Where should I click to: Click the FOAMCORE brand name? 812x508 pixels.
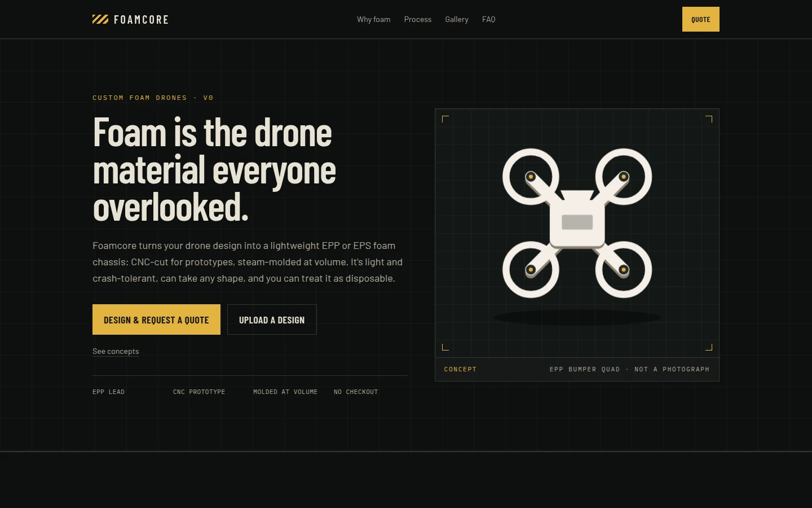pos(141,20)
